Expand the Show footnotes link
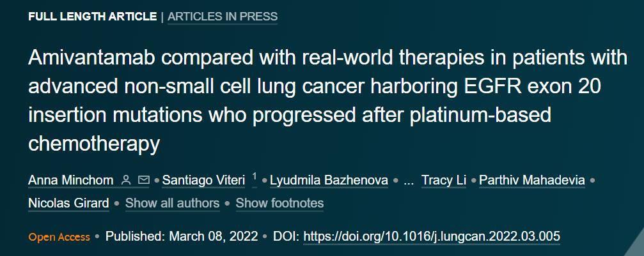The width and height of the screenshot is (644, 256). (x=279, y=204)
